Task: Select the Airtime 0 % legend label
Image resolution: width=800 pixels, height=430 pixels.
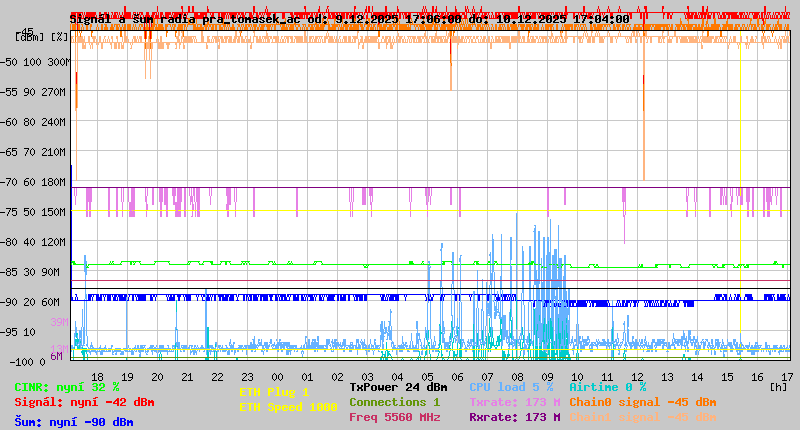Action: coord(607,387)
